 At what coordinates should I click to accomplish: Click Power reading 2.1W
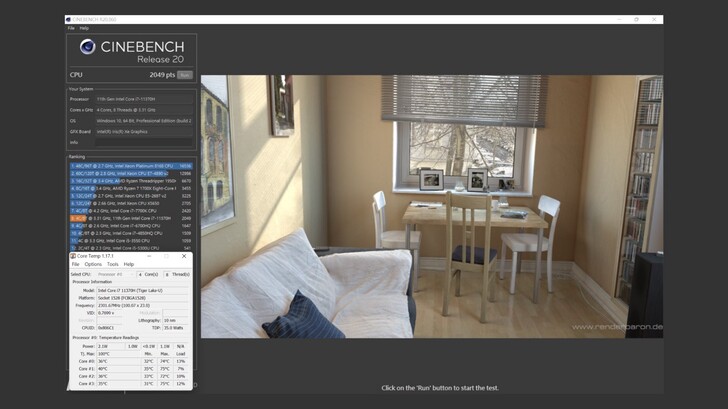click(110, 346)
